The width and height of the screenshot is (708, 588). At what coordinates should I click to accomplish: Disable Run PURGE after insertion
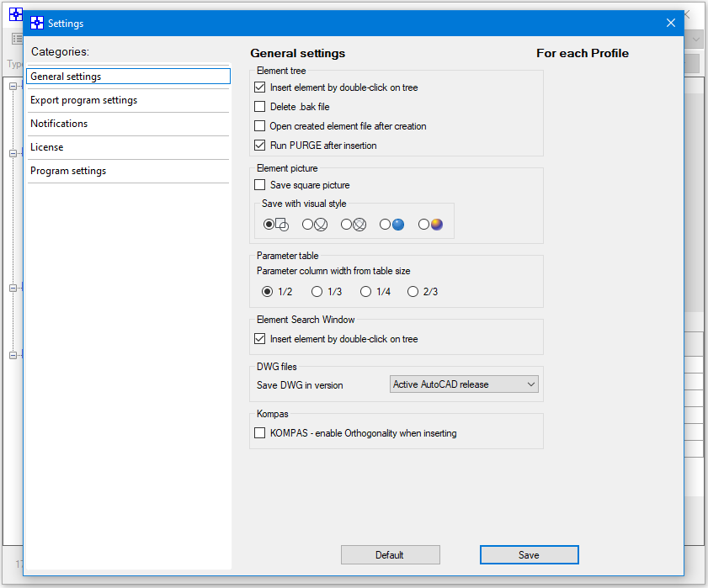coord(259,145)
